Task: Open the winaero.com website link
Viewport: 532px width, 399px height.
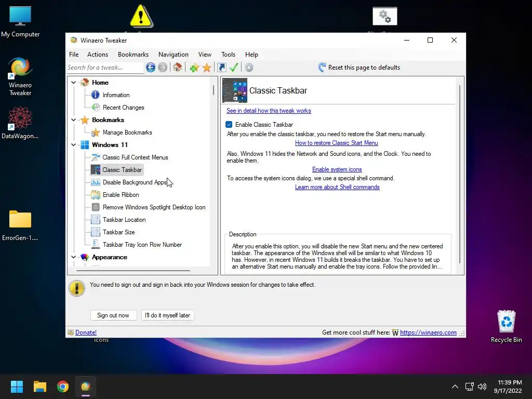Action: (x=428, y=332)
